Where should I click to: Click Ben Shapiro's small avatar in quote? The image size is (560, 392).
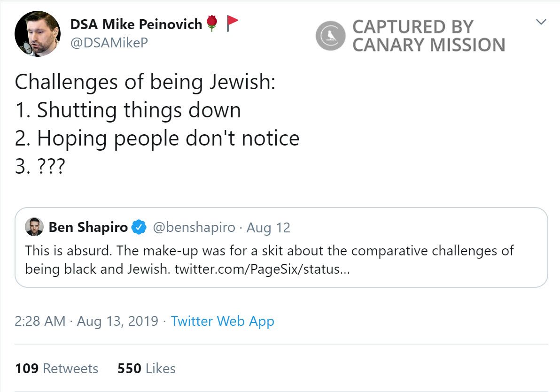point(34,227)
